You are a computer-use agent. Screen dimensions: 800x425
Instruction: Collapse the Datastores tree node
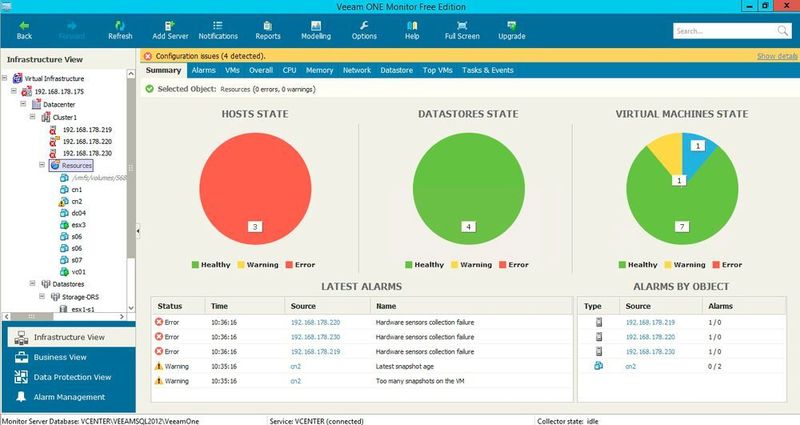[x=33, y=283]
